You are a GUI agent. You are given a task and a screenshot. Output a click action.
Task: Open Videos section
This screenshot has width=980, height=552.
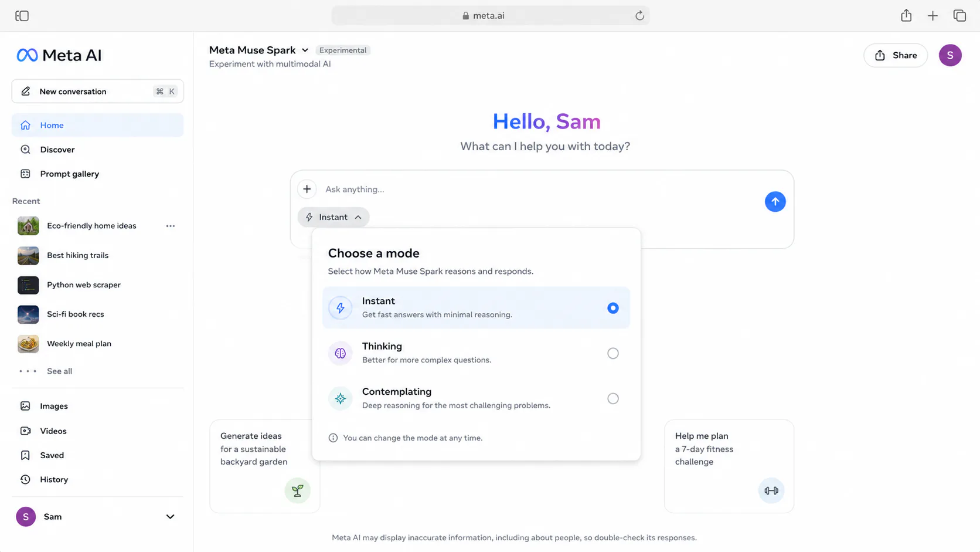(97, 431)
